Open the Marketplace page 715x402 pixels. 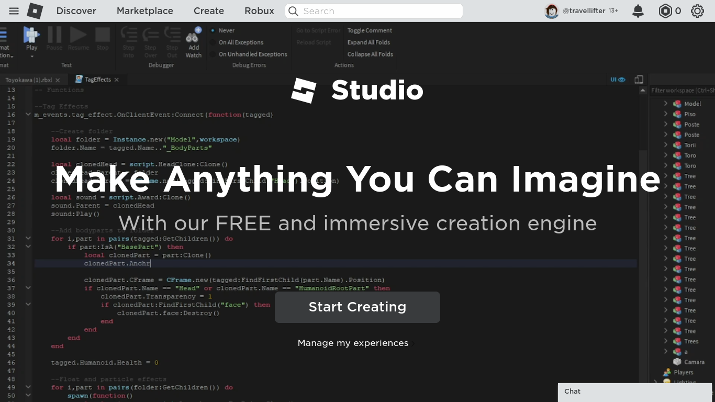point(145,10)
